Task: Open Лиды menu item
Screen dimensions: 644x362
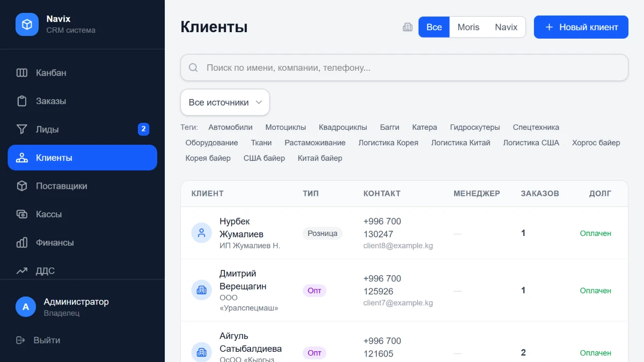Action: (83, 129)
